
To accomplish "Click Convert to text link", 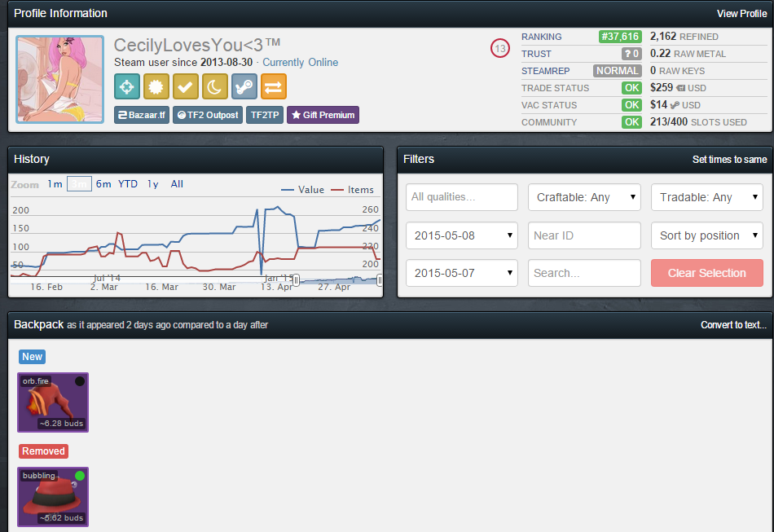I will tap(733, 325).
